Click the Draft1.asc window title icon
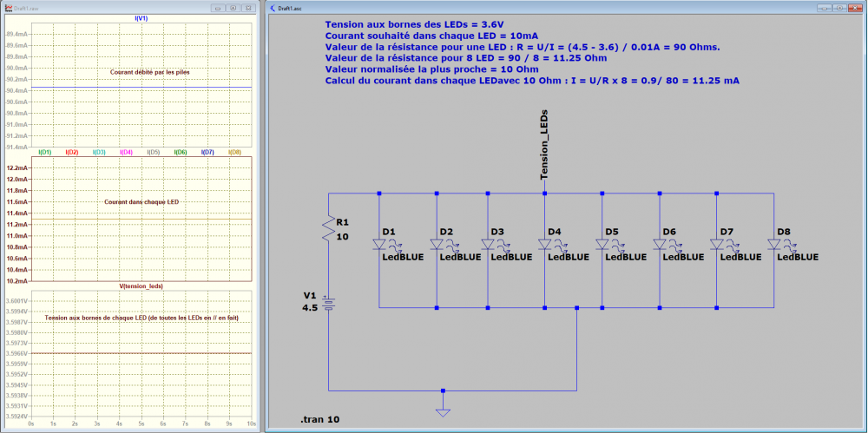 click(x=271, y=9)
